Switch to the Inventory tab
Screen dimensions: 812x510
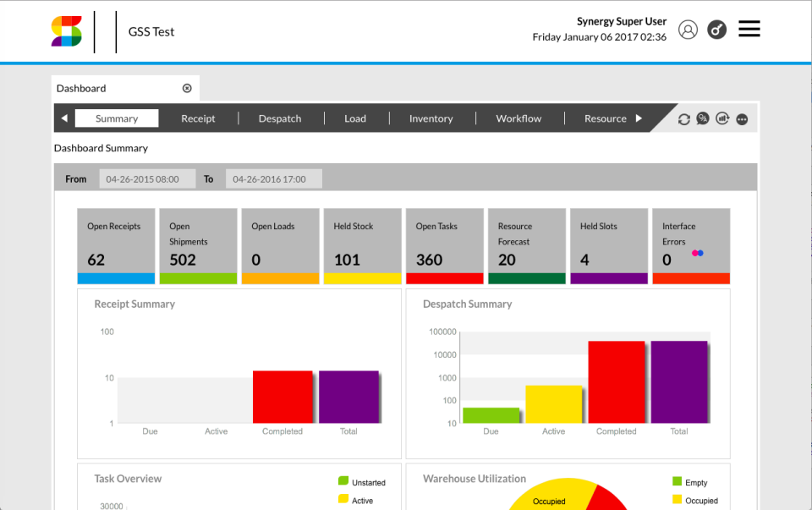pyautogui.click(x=431, y=118)
